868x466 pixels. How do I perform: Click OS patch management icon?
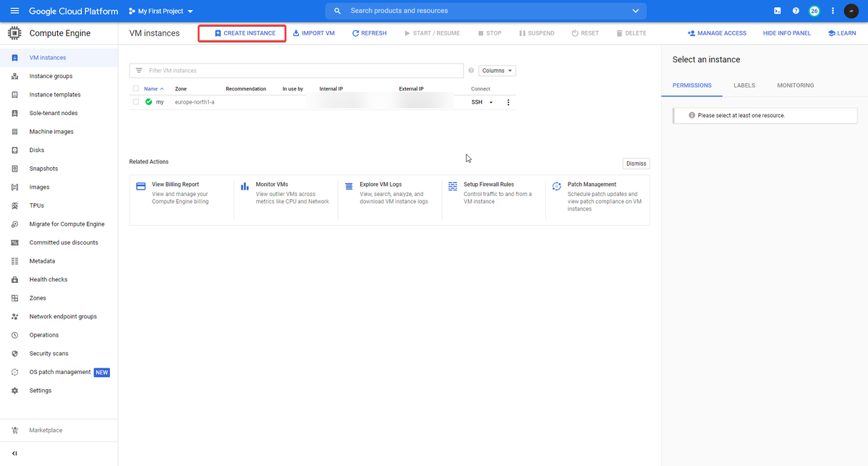(x=14, y=372)
